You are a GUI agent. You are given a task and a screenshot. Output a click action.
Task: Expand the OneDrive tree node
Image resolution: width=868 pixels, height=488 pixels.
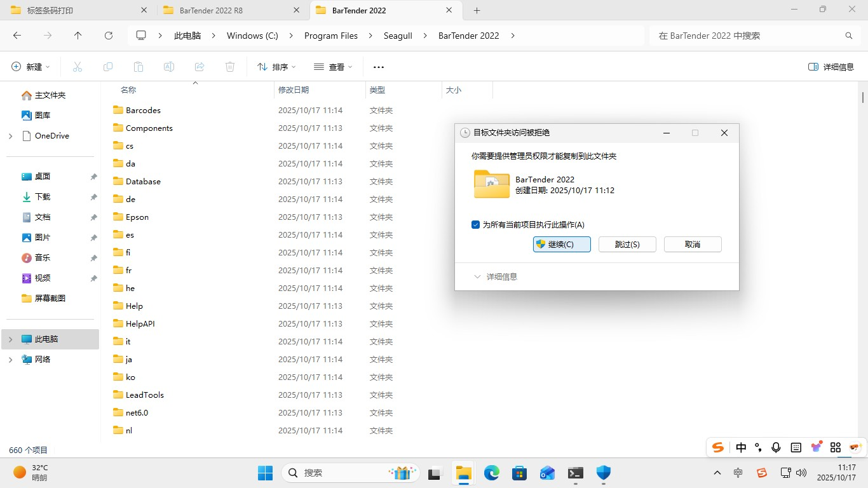coord(10,136)
